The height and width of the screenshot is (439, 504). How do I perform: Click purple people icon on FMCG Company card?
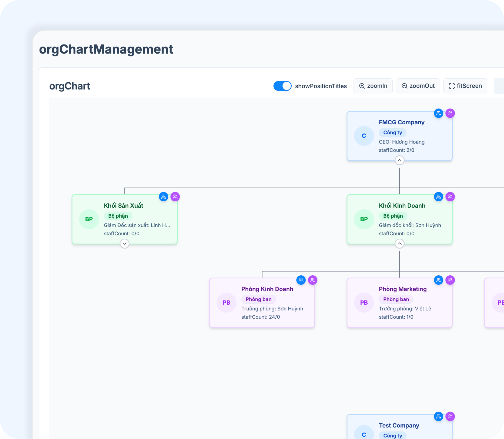[450, 113]
